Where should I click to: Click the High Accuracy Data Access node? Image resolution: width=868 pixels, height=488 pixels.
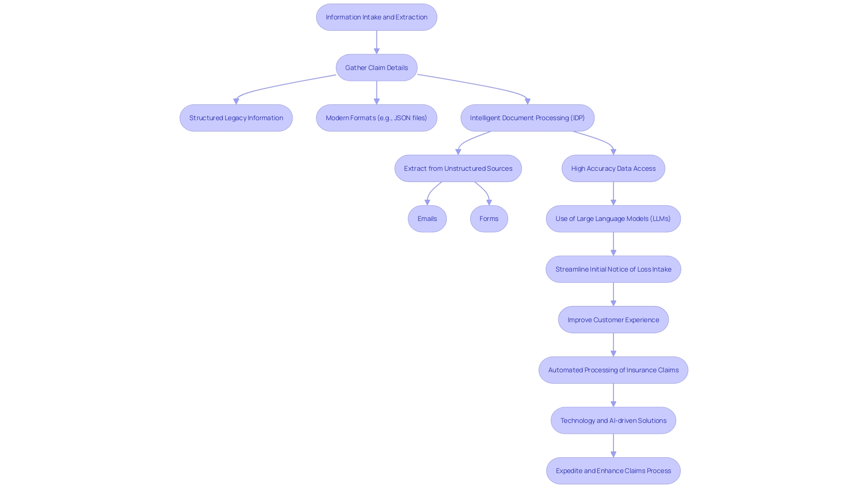pyautogui.click(x=613, y=168)
